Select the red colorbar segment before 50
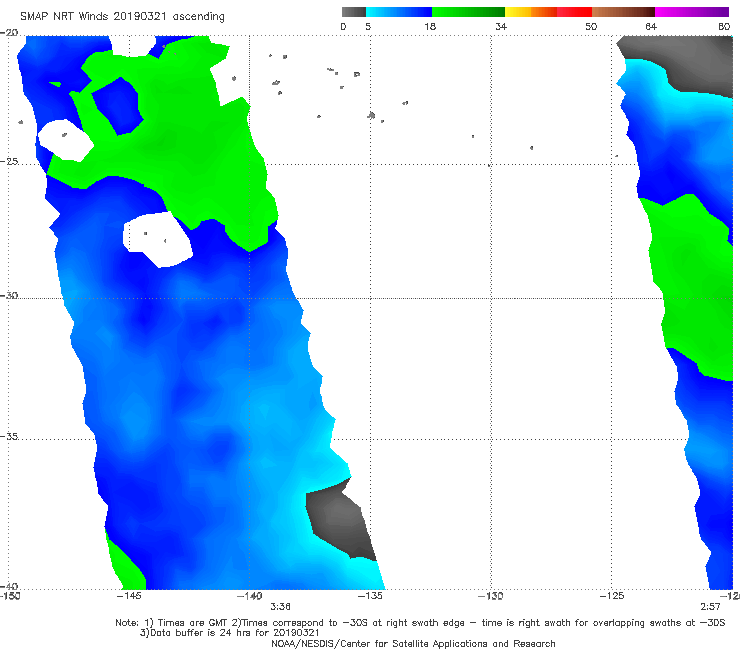The width and height of the screenshot is (740, 650). click(x=574, y=12)
